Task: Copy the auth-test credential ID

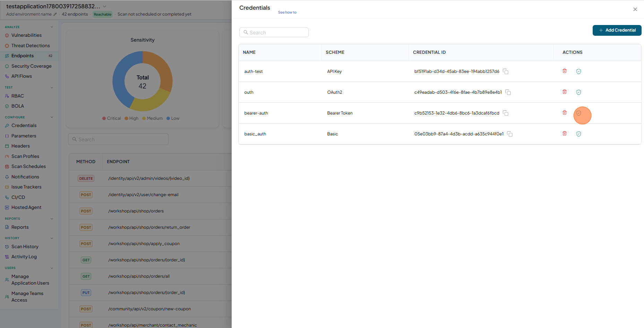Action: [506, 72]
